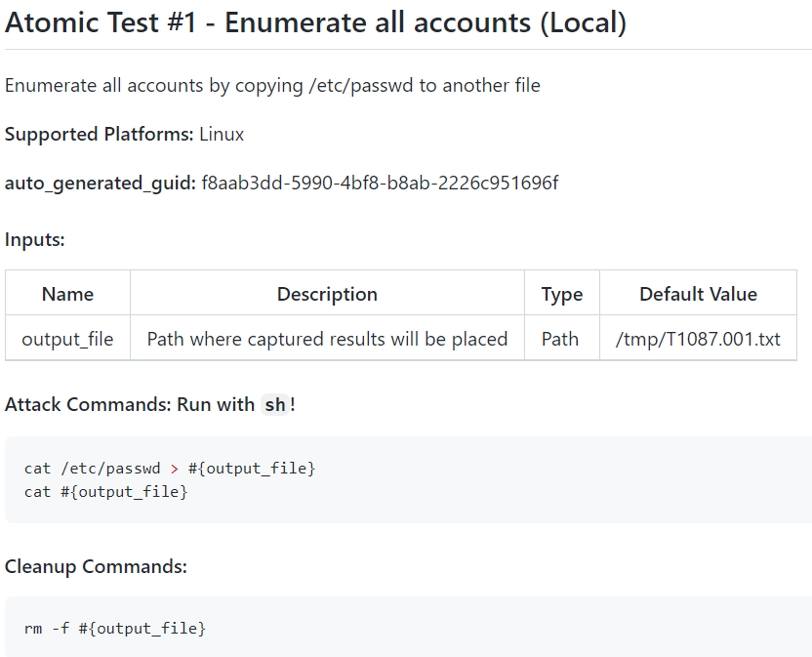812x657 pixels.
Task: Click the inline code 'sh'
Action: click(275, 404)
